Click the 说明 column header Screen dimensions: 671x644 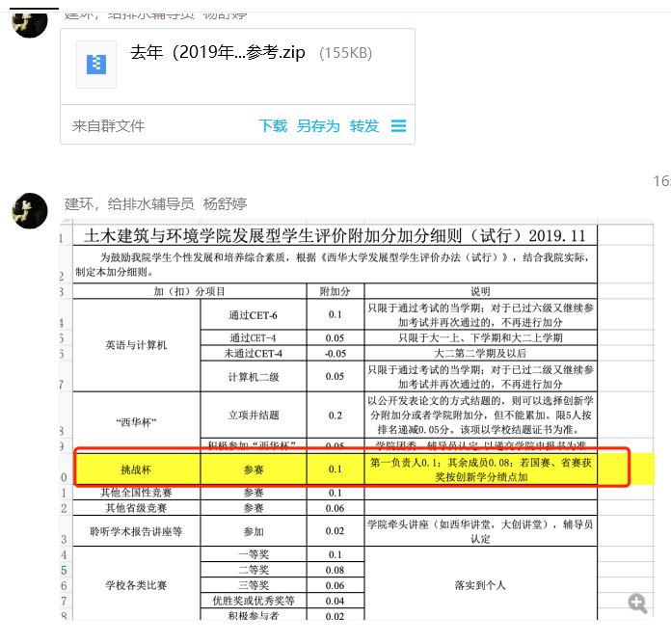tap(480, 291)
